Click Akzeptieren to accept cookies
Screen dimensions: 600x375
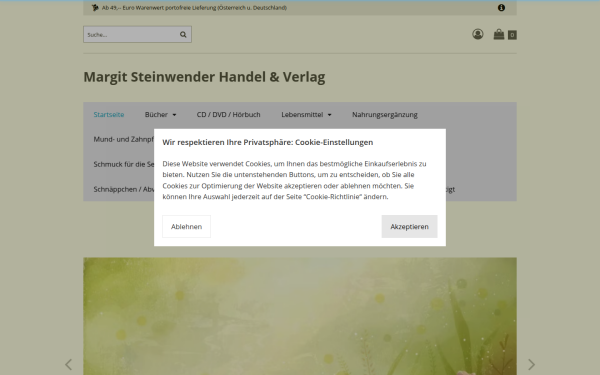pos(409,227)
